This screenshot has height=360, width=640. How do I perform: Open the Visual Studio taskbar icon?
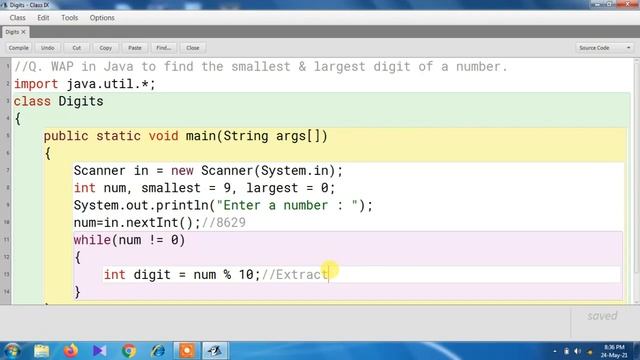99,351
